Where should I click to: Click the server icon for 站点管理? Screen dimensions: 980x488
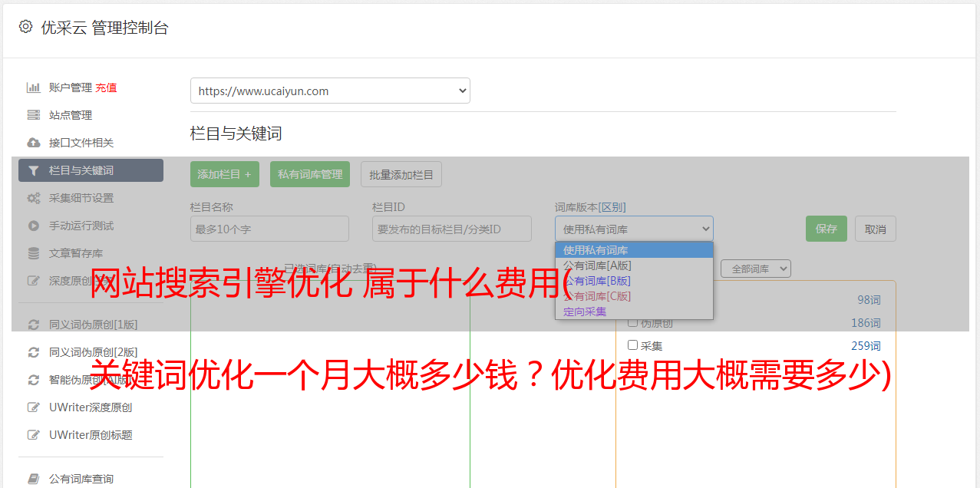point(34,115)
